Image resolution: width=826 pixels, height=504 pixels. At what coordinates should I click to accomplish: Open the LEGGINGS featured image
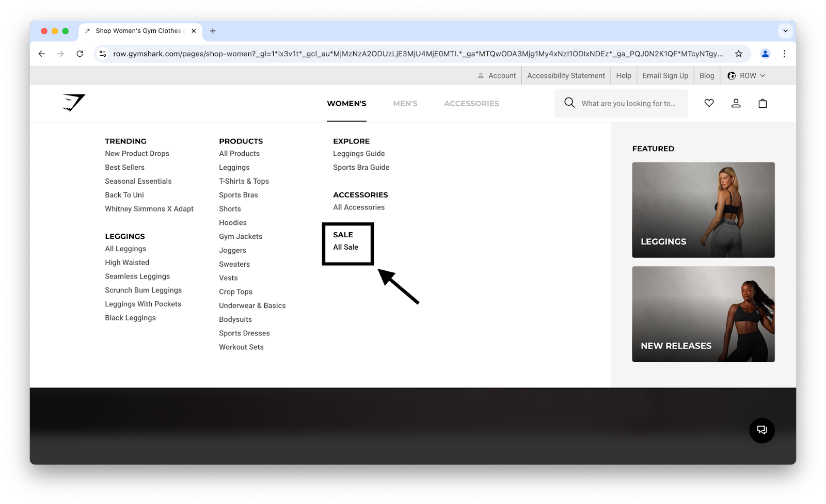click(x=703, y=210)
